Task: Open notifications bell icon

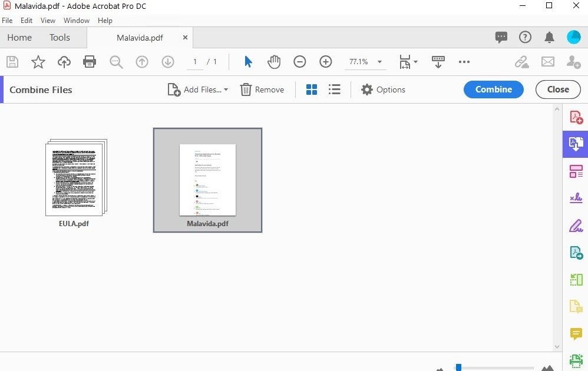Action: [x=549, y=37]
